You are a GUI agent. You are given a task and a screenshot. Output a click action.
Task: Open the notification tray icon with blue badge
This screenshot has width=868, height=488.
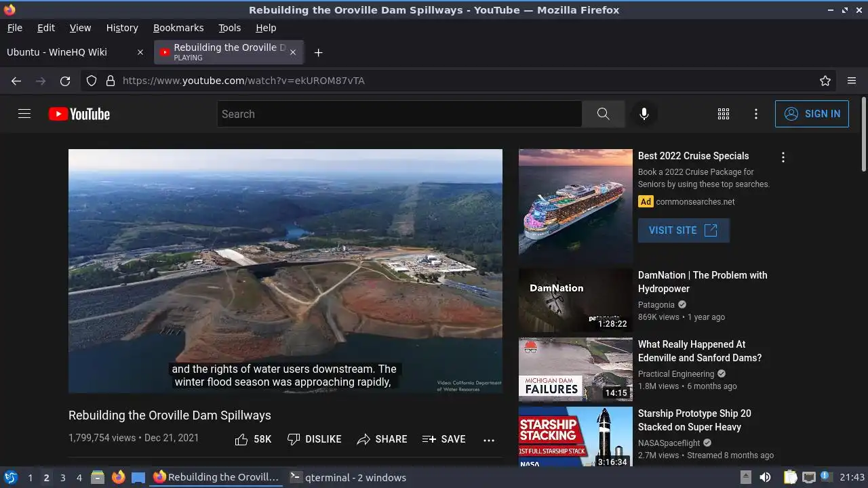827,477
